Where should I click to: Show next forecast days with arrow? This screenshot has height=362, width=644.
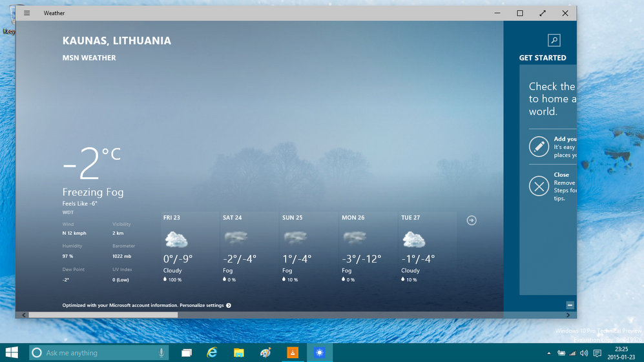point(472,221)
